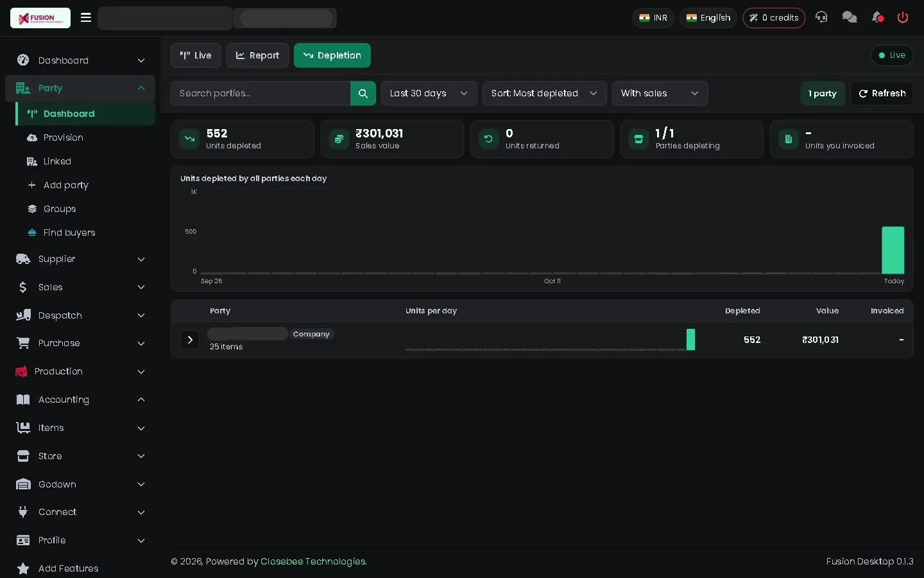Click the INR currency button
Viewport: 924px width, 578px height.
tap(653, 17)
